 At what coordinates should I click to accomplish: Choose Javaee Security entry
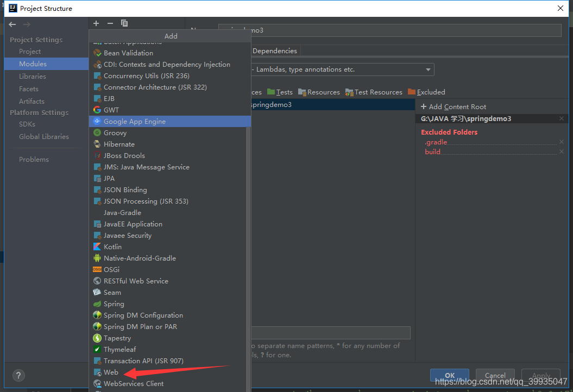(x=170, y=236)
